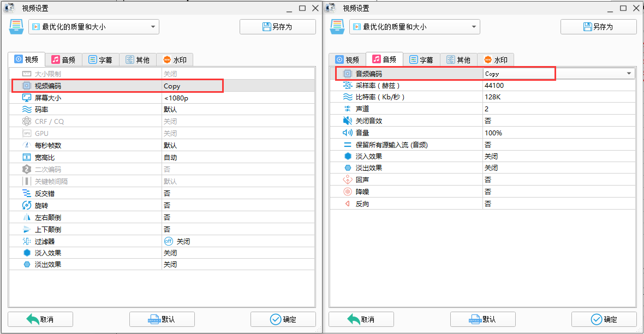Select the 100% volume value

point(493,133)
